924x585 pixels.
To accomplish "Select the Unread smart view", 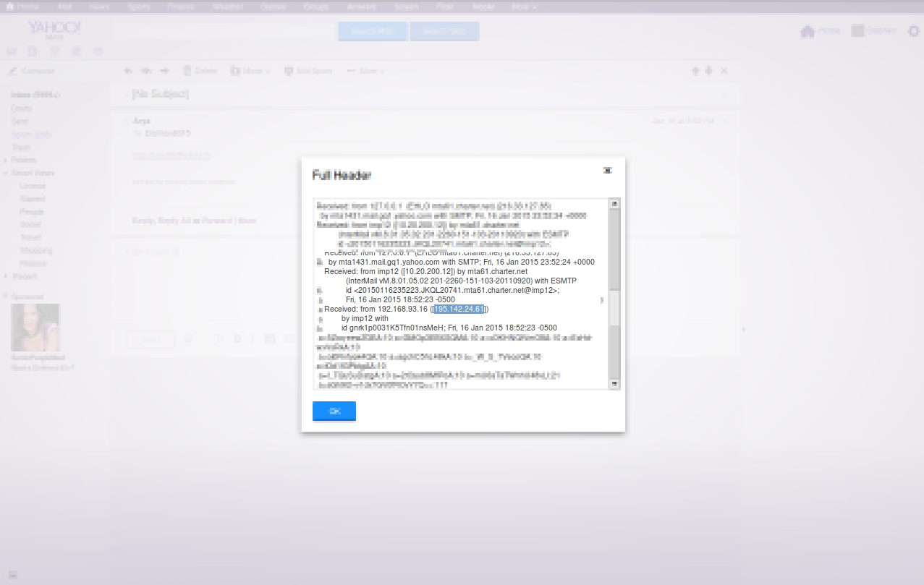I will [x=33, y=186].
